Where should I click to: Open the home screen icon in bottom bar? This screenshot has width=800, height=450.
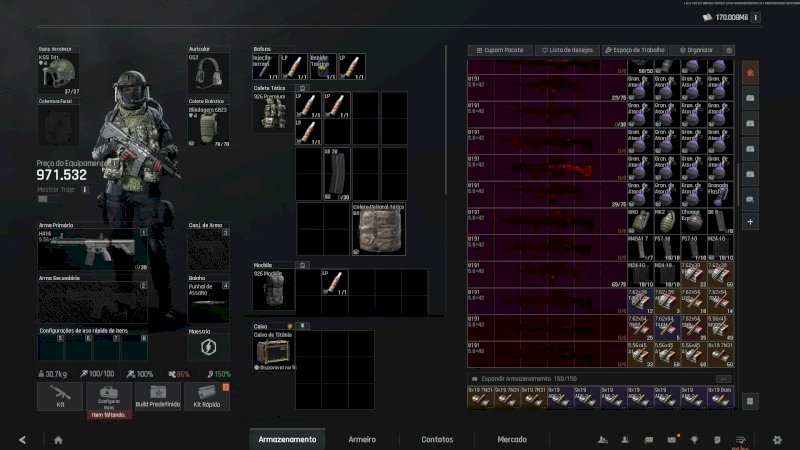[x=58, y=439]
